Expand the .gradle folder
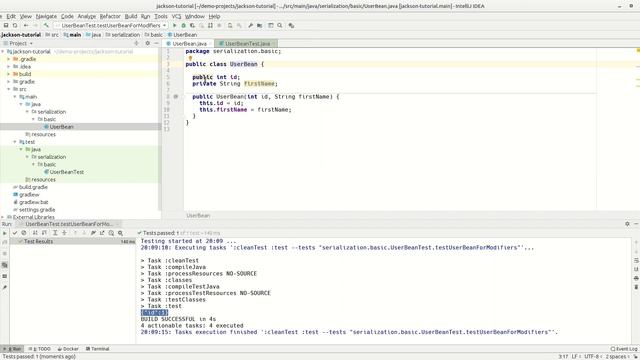Viewport: 640px width, 360px height. pyautogui.click(x=9, y=59)
